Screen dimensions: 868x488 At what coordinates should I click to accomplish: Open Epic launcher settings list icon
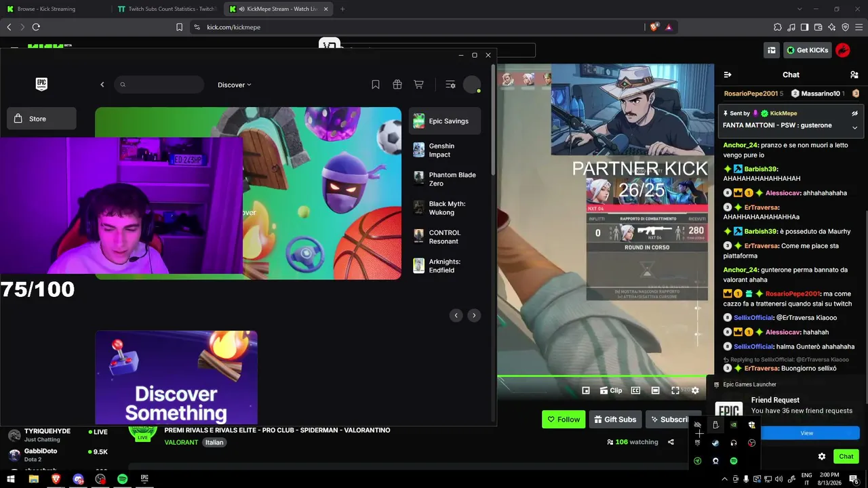[450, 85]
